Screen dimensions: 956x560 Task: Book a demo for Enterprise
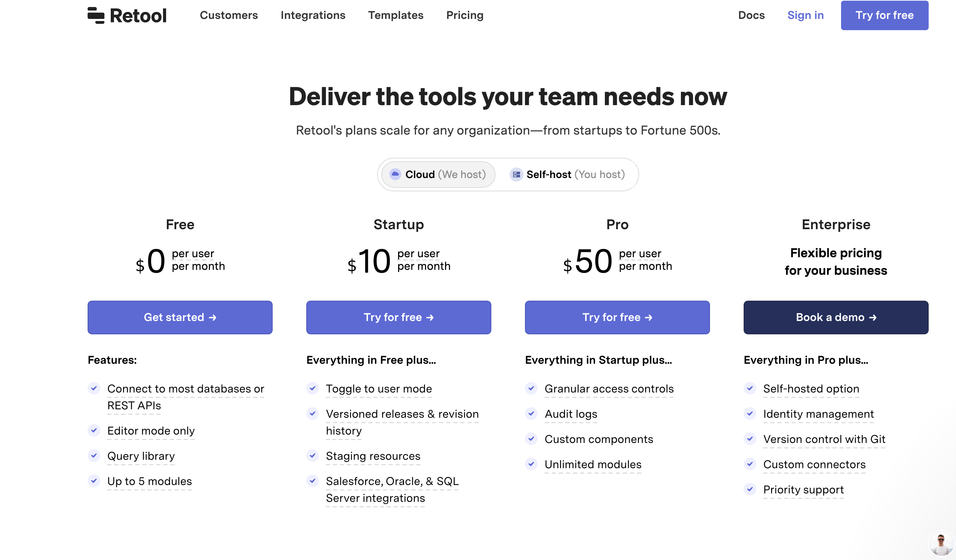point(836,317)
